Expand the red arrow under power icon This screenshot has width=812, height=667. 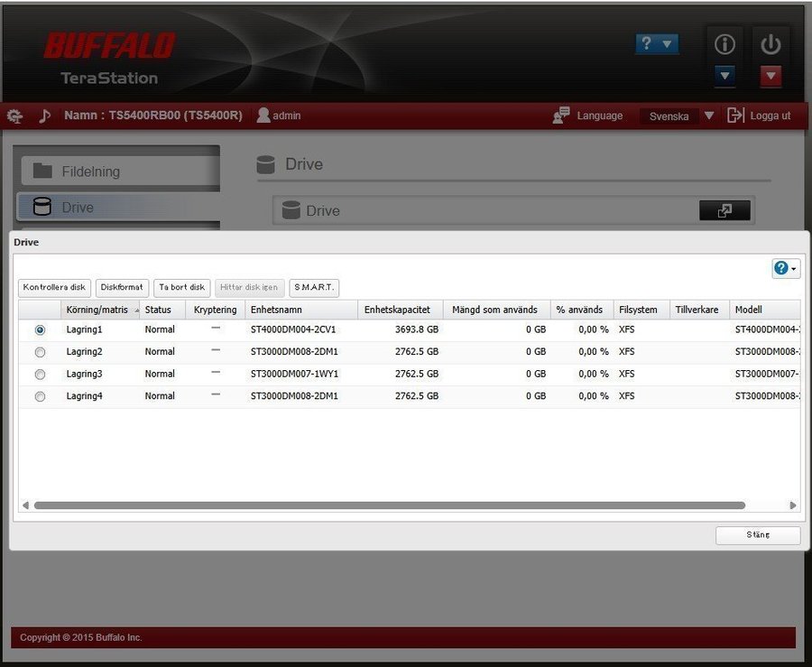tap(770, 77)
